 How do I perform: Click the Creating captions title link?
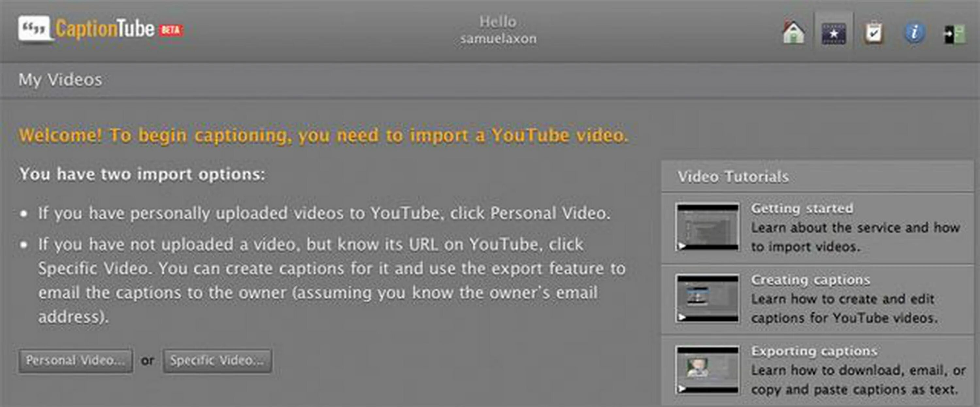point(810,280)
